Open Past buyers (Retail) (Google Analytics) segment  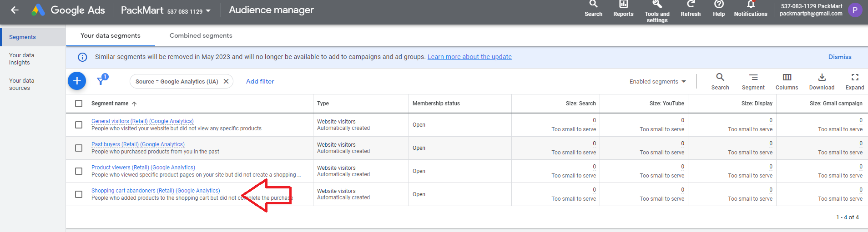pos(138,144)
